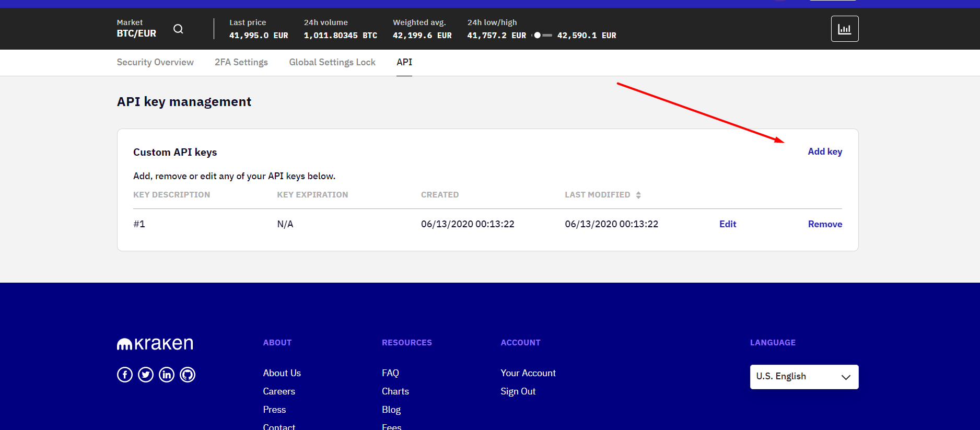Select the API tab
Viewport: 980px width, 430px height.
[x=404, y=62]
